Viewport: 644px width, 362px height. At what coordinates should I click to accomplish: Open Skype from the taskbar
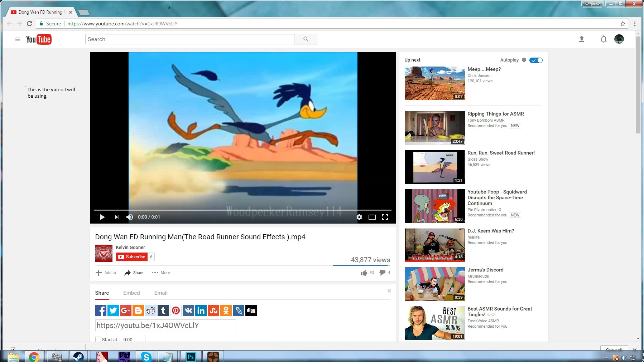[146, 357]
